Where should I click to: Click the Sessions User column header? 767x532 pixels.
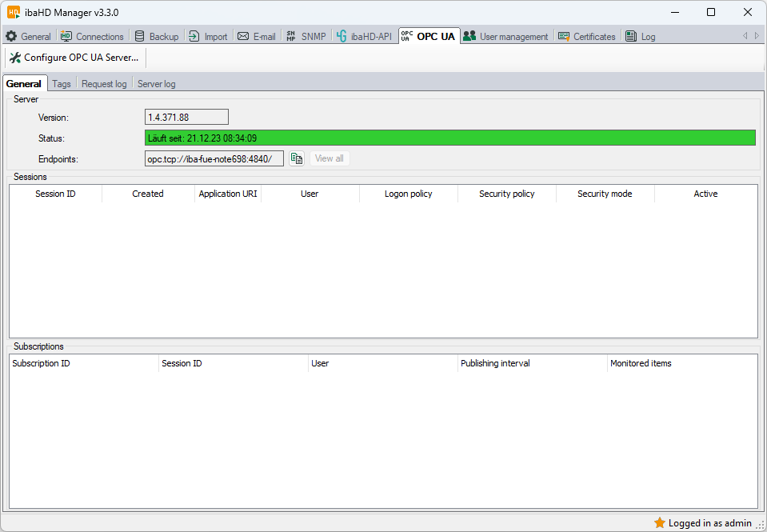[x=310, y=194]
